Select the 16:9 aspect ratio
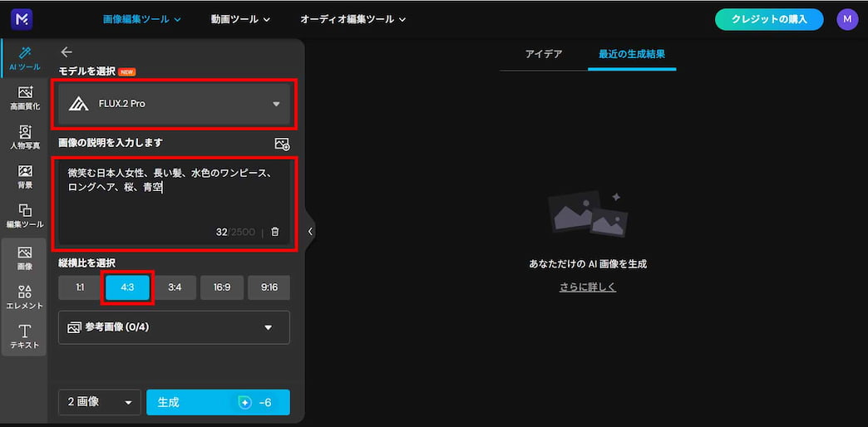 pyautogui.click(x=222, y=287)
